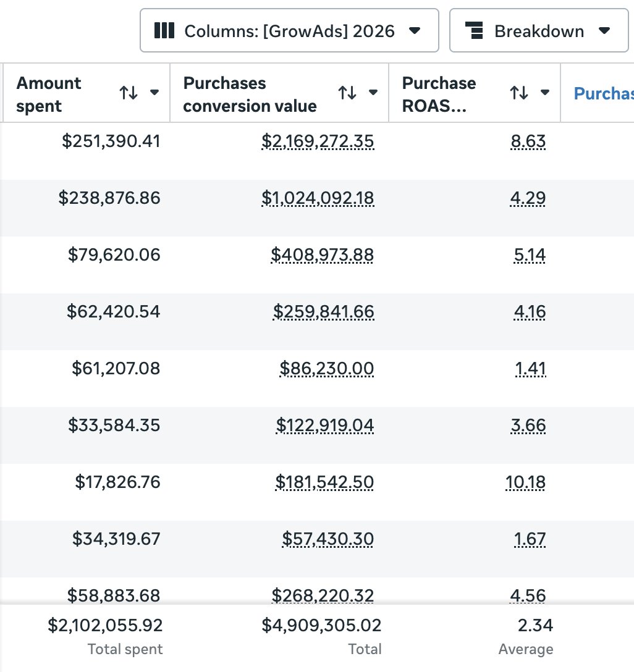Screen dimensions: 634x672
Task: Open Amount spent column options caret
Action: [154, 92]
